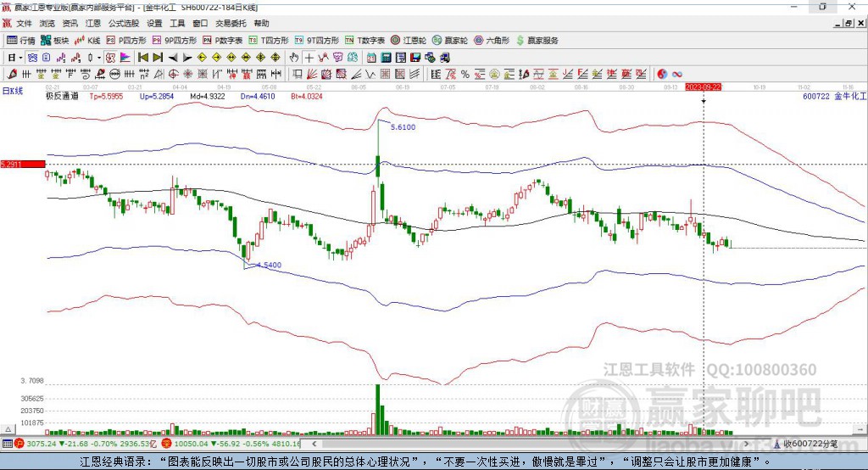Open the 行情 quotes view

[x=20, y=41]
